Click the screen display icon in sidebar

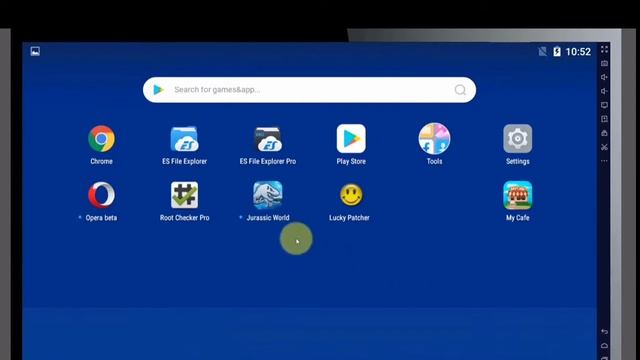pos(604,105)
